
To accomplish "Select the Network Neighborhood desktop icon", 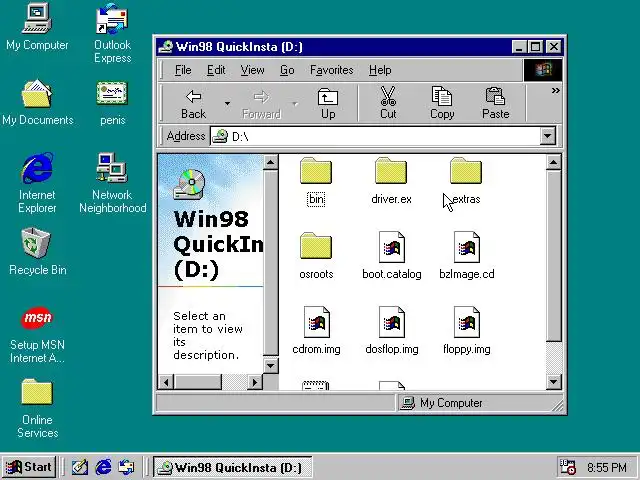I will pos(113,182).
